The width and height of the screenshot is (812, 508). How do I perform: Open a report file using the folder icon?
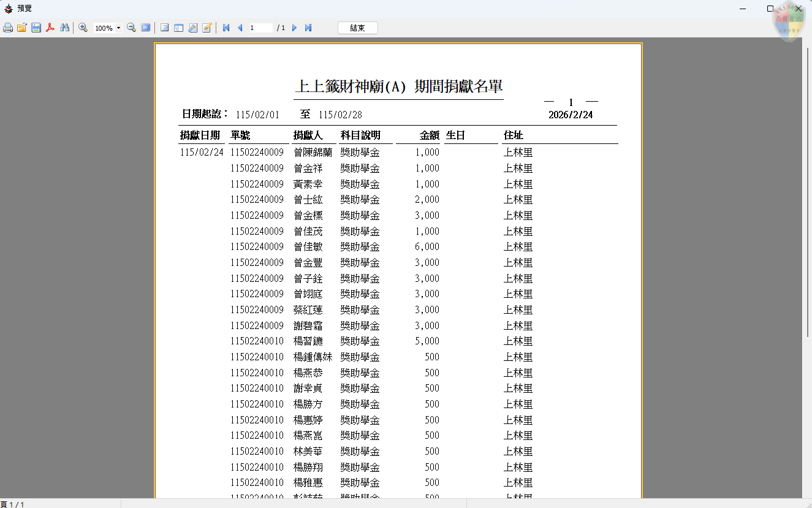click(x=22, y=28)
